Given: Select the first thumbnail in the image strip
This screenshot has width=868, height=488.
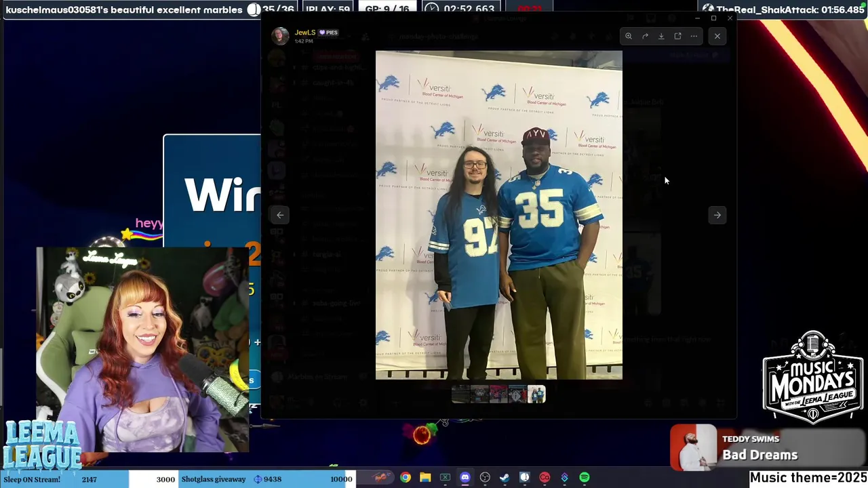Looking at the screenshot, I should point(460,394).
